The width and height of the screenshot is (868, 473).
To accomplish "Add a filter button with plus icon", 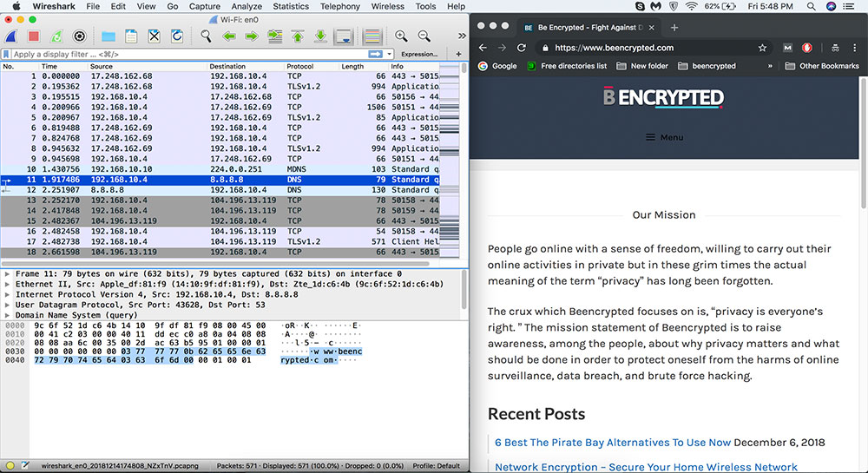I will pos(458,54).
